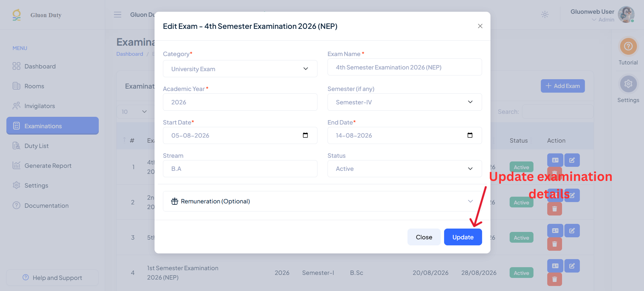Open the Start Date calendar picker icon
The height and width of the screenshot is (291, 644).
click(305, 135)
